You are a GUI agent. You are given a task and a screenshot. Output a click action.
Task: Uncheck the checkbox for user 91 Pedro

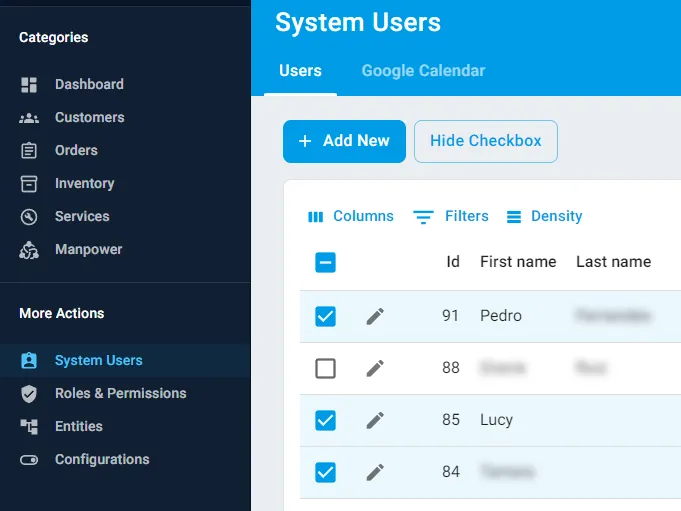pos(325,316)
